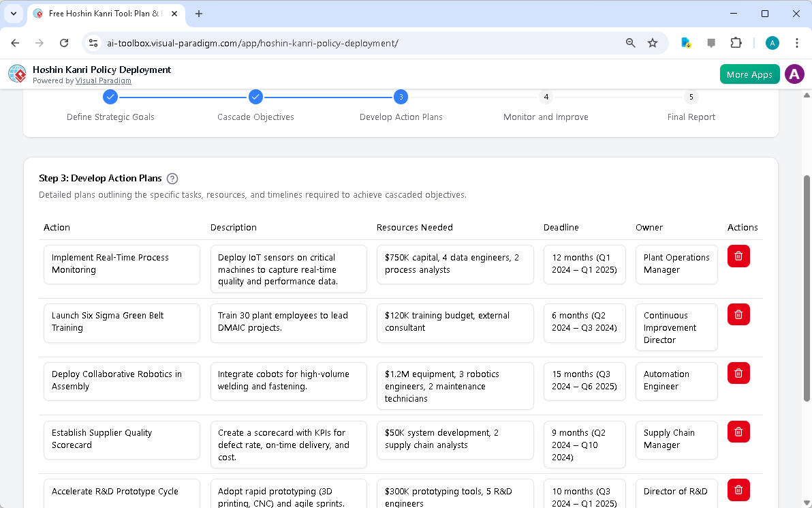Return to the Cascade Objectives step
The width and height of the screenshot is (812, 508).
(255, 97)
